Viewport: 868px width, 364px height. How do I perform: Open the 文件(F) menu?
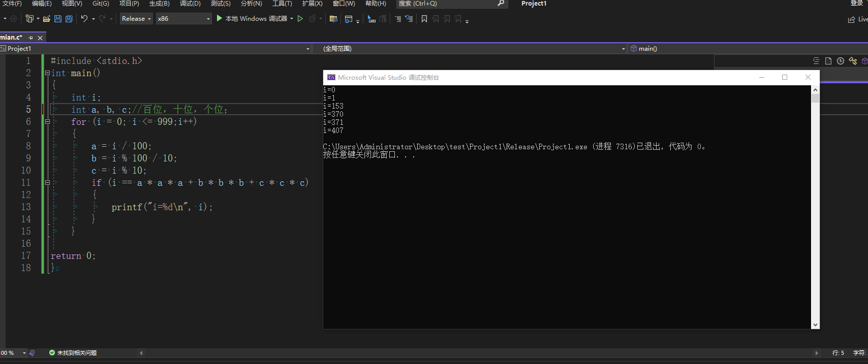(x=12, y=4)
